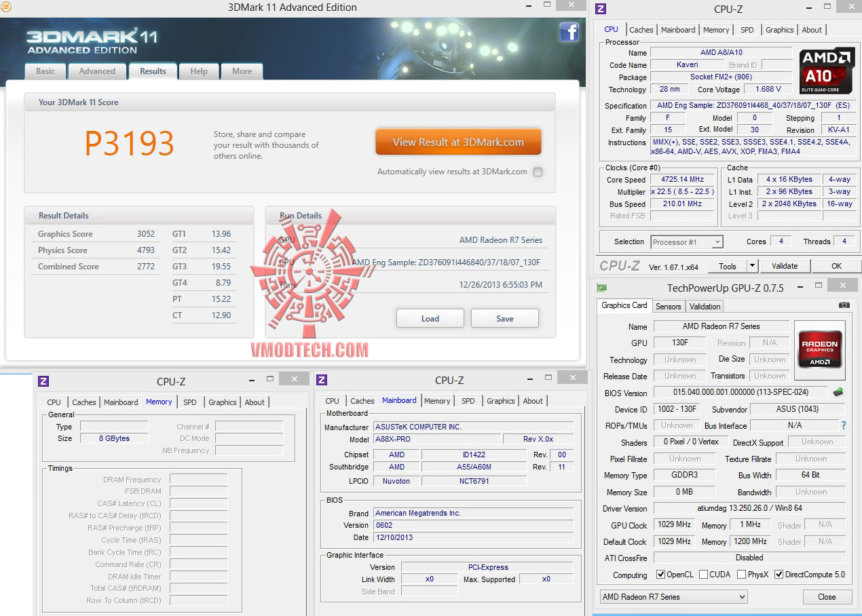Click the Z logo of the CPU-Z Mainboard window

[x=322, y=380]
